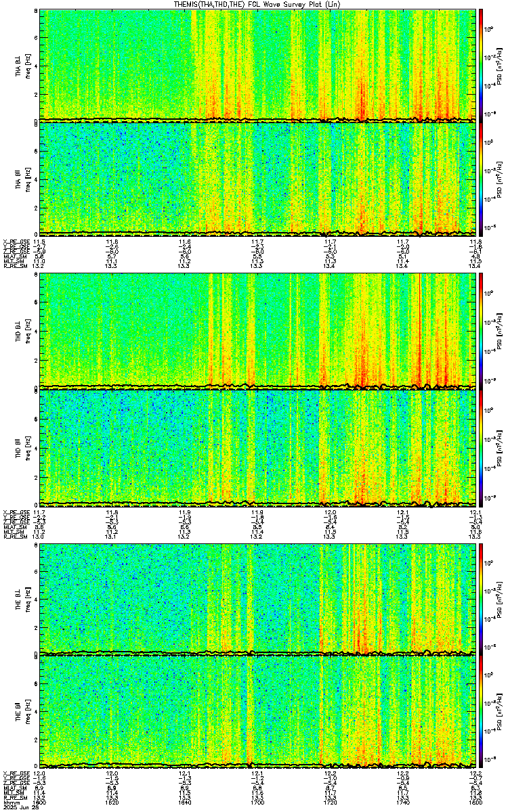Click the PSD color bar beside THD B-parallel panel

tap(482, 447)
